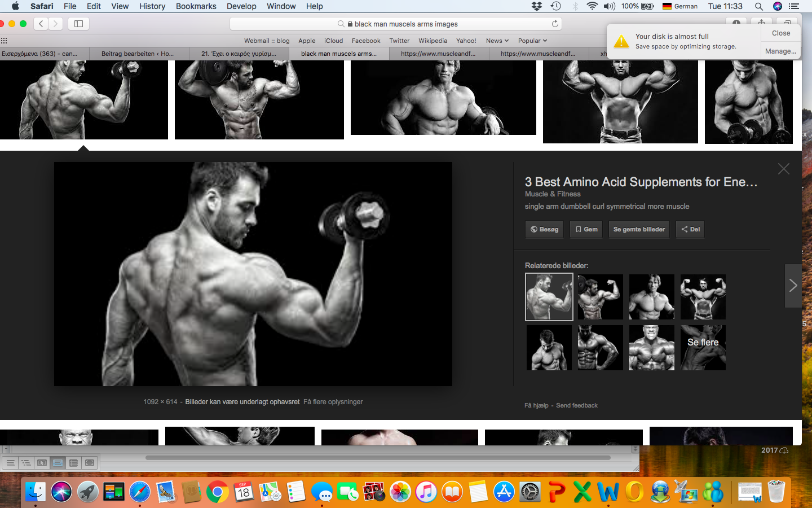Click the Besøg visit button
Screen dimensions: 812x508
coord(544,229)
